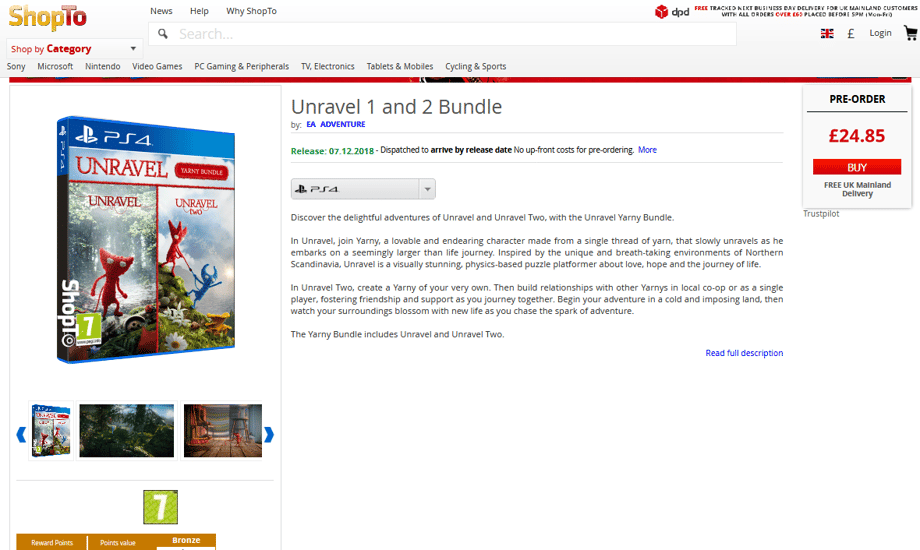Go to the Nintendo category
920x550 pixels.
[103, 66]
